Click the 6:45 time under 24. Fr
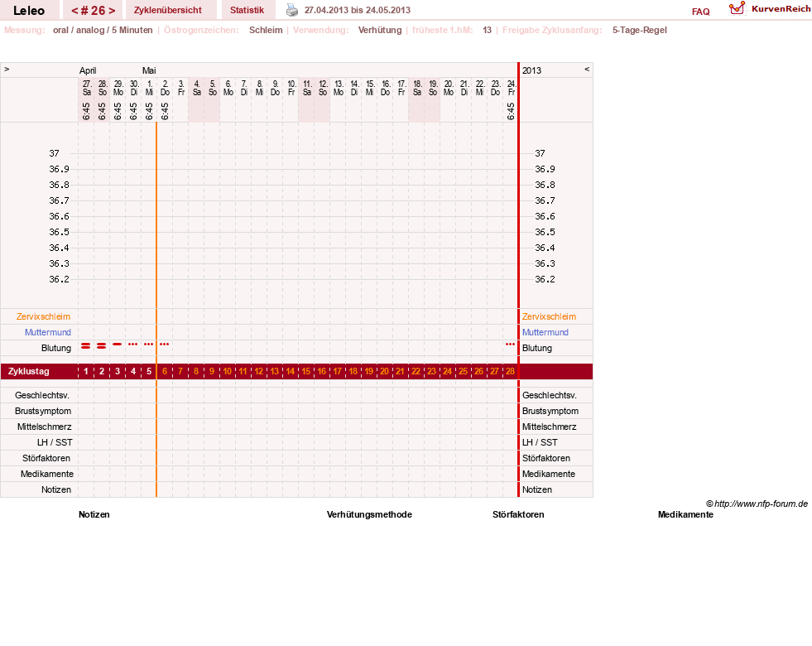The image size is (812, 646). (512, 111)
